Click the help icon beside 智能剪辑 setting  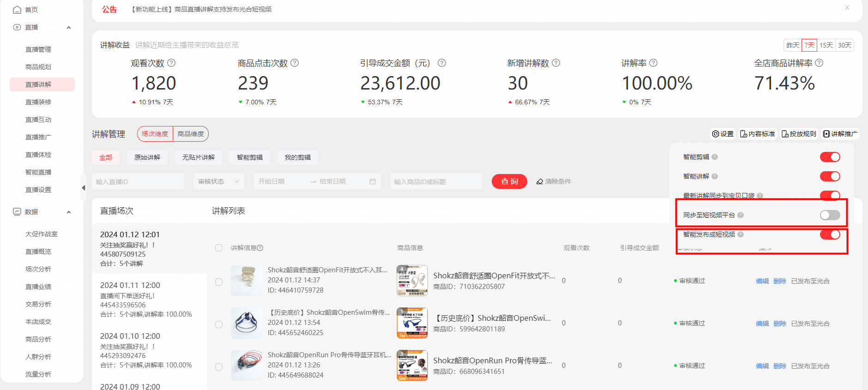(x=715, y=157)
